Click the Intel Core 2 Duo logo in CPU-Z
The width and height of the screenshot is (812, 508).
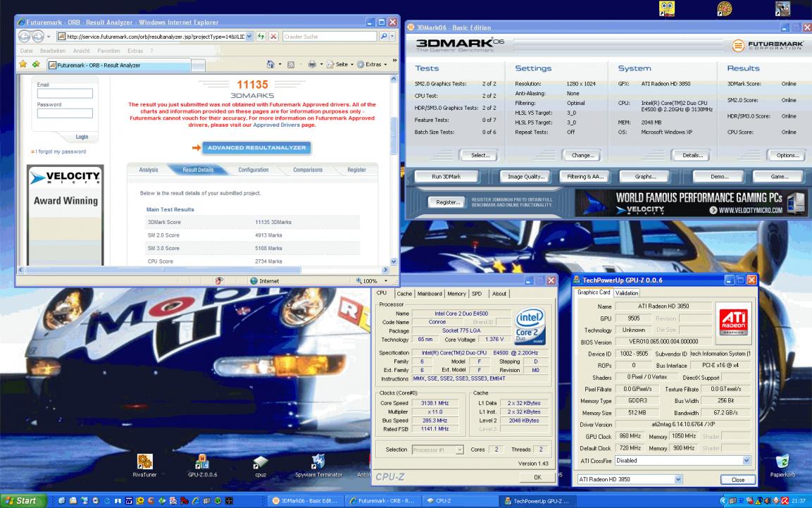click(530, 327)
